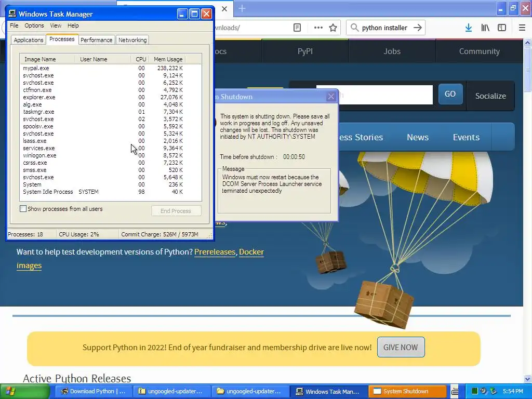Open browser reader view icon
Viewport: 532px width, 399px height.
pyautogui.click(x=297, y=28)
